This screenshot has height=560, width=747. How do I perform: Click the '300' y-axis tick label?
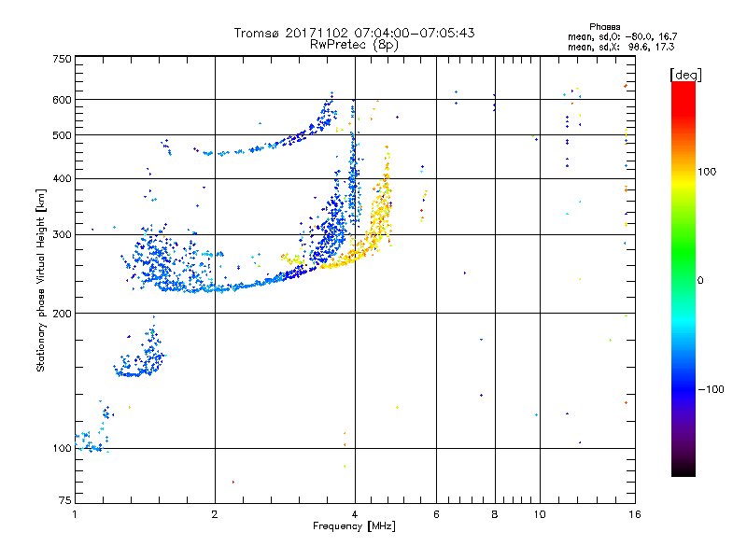(62, 235)
